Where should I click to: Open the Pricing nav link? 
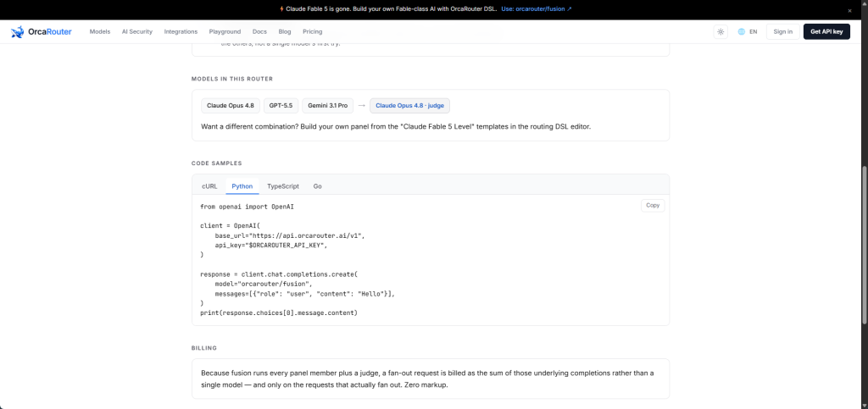(x=312, y=31)
